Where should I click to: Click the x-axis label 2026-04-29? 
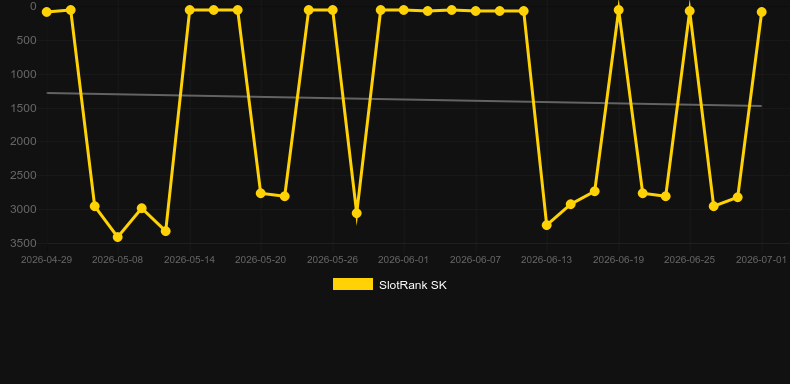tap(46, 260)
